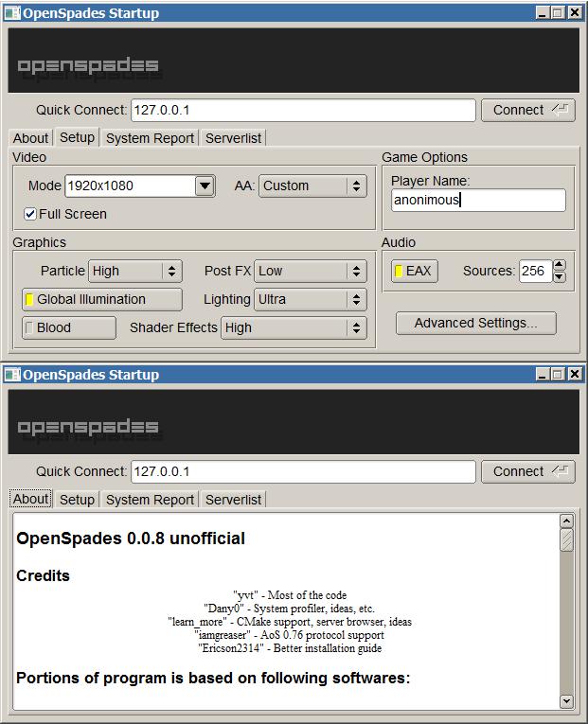Increase Sources value with up arrow
The width and height of the screenshot is (588, 724).
coord(559,265)
